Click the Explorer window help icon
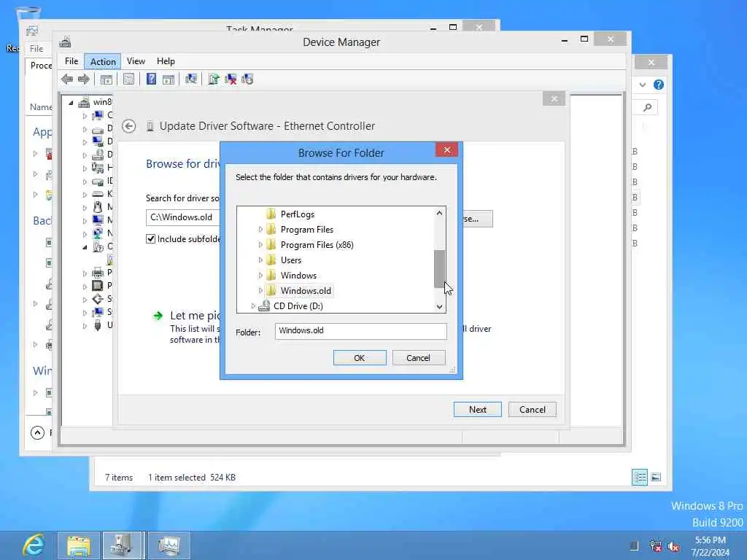Image resolution: width=747 pixels, height=560 pixels. coord(659,85)
